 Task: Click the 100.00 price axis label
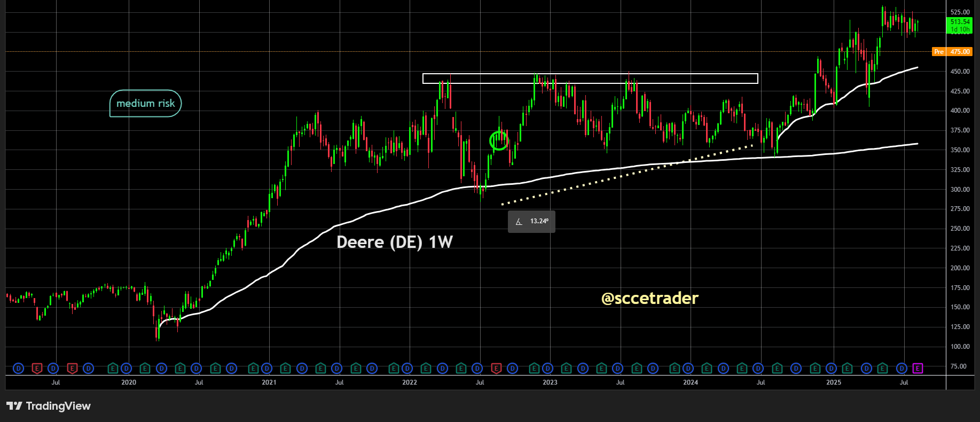pyautogui.click(x=960, y=347)
